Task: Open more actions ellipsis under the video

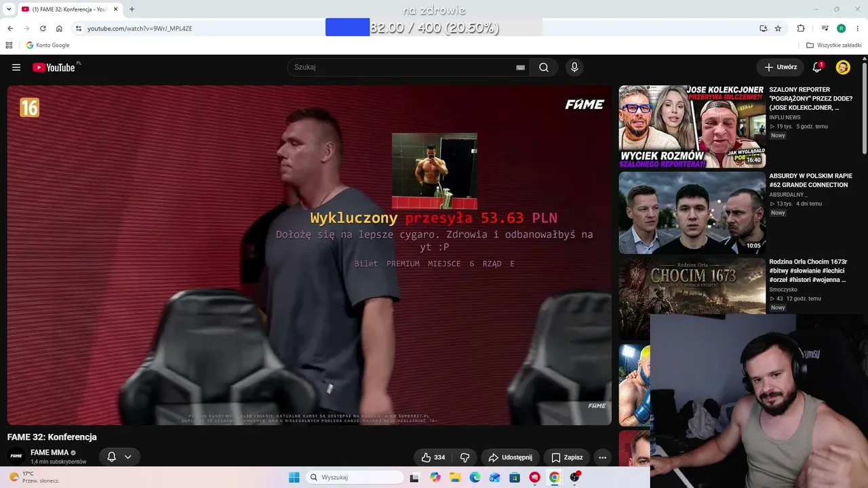Action: click(x=602, y=457)
